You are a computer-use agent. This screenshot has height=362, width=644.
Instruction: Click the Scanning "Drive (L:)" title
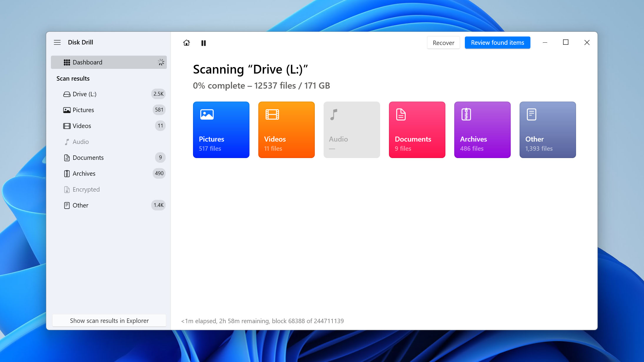pos(250,69)
